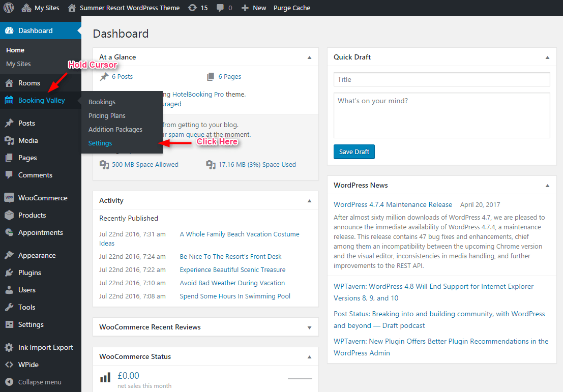
Task: Open the comments bubble icon in admin bar
Action: tap(220, 8)
